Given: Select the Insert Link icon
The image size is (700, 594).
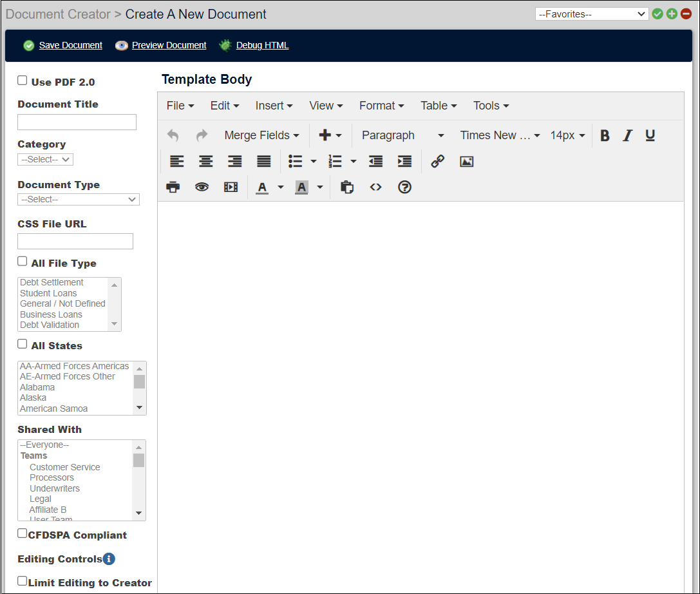Looking at the screenshot, I should tap(437, 161).
